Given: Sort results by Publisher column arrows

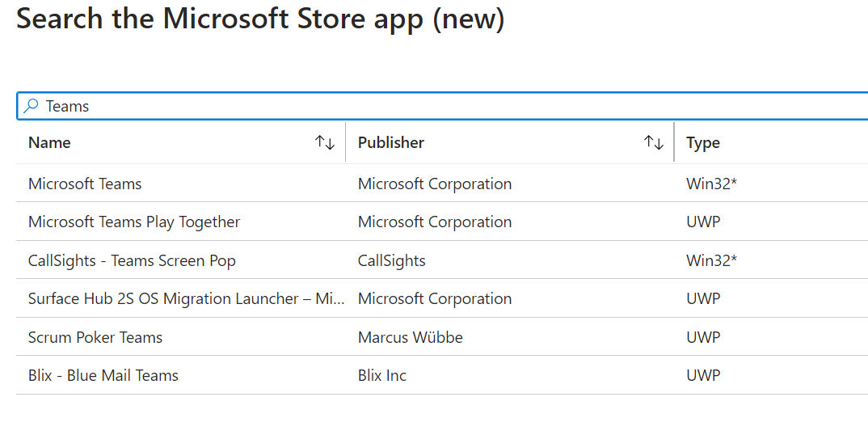Looking at the screenshot, I should tap(654, 142).
